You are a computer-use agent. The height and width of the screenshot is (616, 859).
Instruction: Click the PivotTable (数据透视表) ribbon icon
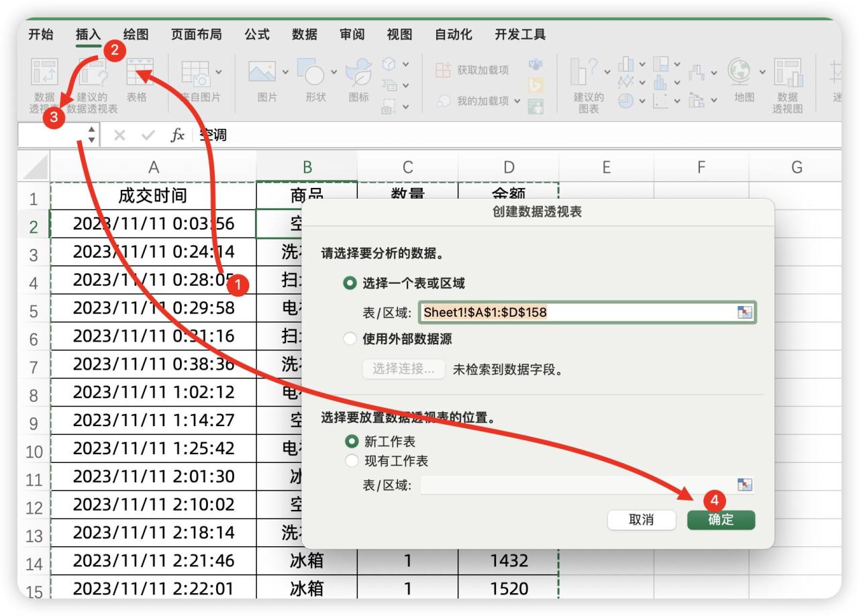click(x=45, y=71)
